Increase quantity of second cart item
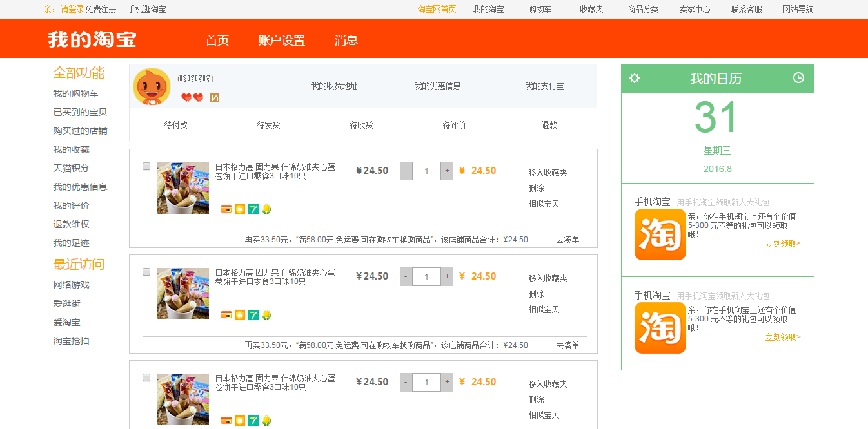The image size is (868, 429). pos(447,276)
